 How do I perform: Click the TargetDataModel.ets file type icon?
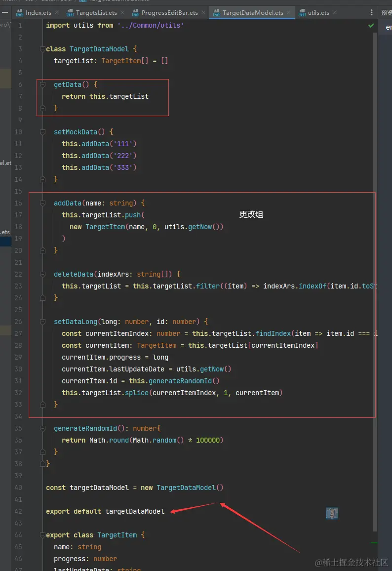click(x=217, y=13)
